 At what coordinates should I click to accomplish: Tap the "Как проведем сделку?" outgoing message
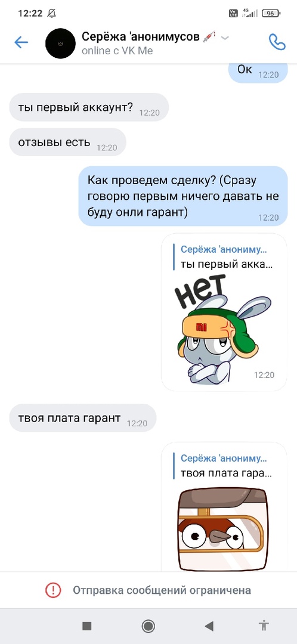click(183, 196)
